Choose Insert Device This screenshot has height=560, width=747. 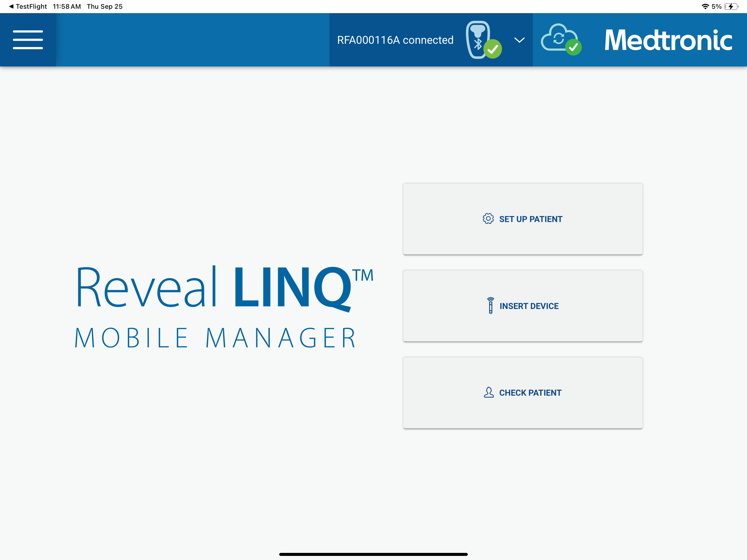523,306
